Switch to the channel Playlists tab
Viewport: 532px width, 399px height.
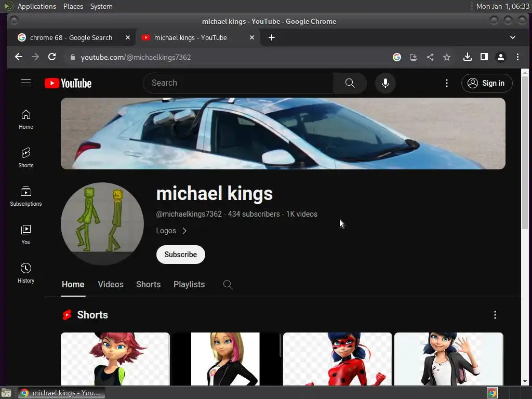[189, 285]
